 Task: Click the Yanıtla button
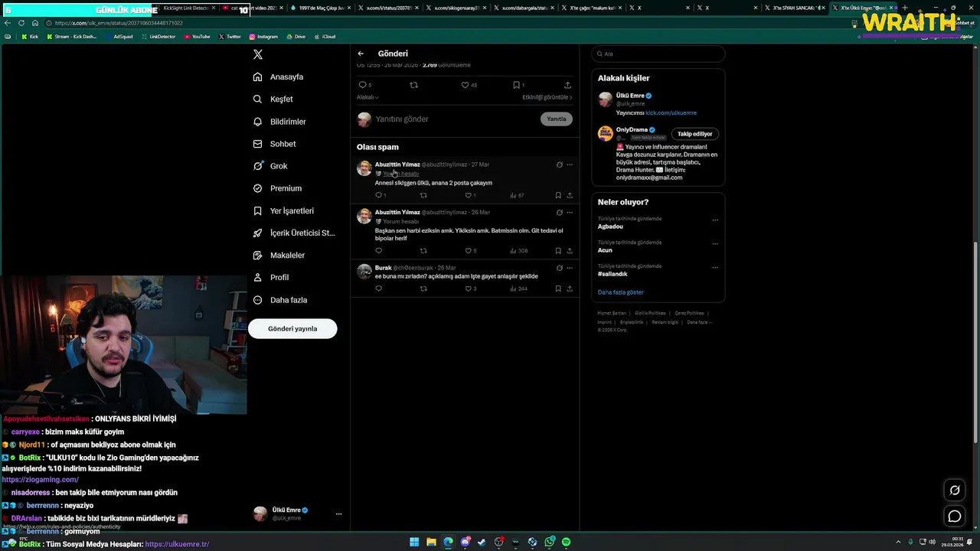pyautogui.click(x=557, y=119)
